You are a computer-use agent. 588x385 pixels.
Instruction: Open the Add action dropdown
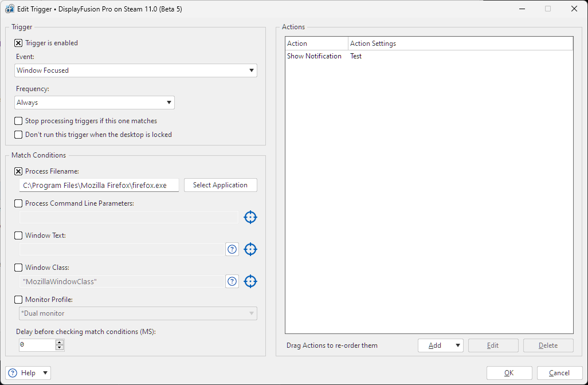(440, 345)
